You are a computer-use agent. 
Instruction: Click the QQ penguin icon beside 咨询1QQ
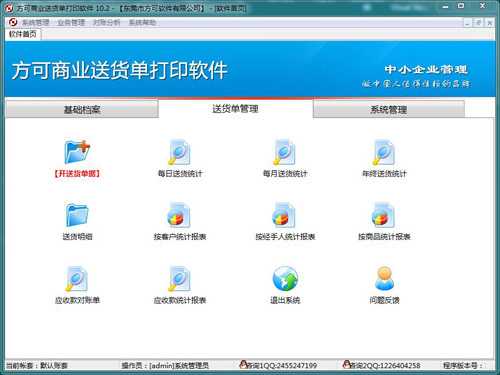coord(243,364)
